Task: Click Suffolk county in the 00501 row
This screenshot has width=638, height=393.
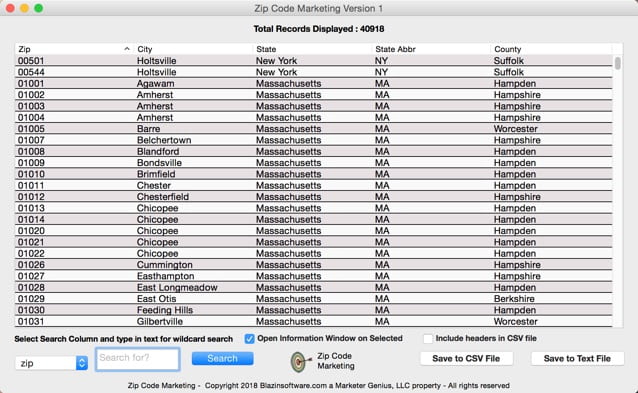Action: click(509, 61)
